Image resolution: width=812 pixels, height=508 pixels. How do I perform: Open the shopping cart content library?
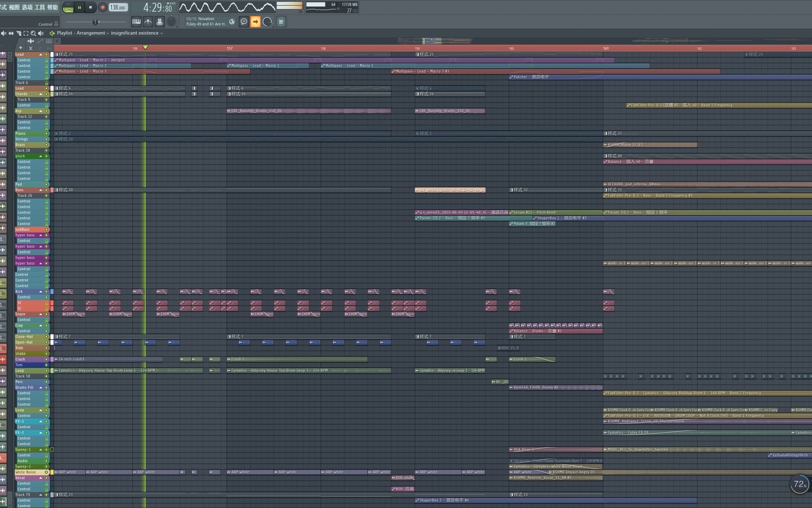pyautogui.click(x=281, y=22)
